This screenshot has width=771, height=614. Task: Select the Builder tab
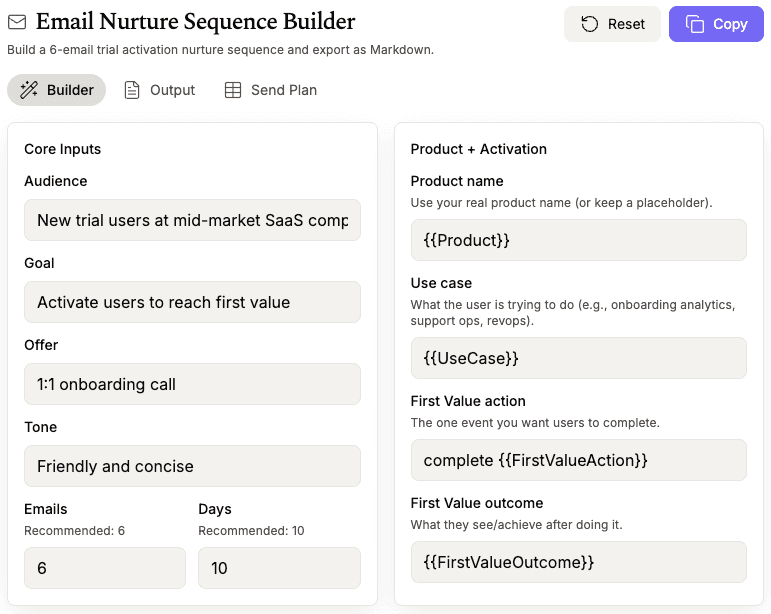(x=57, y=90)
